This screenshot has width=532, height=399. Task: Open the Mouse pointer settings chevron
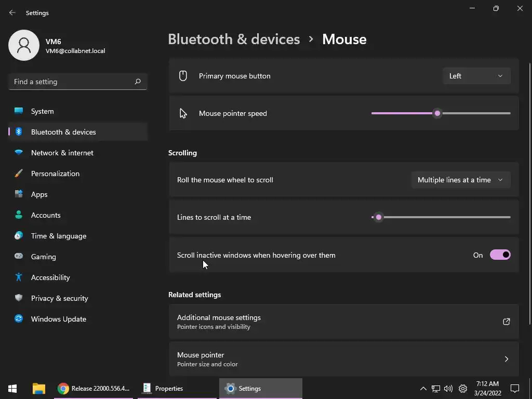click(506, 359)
